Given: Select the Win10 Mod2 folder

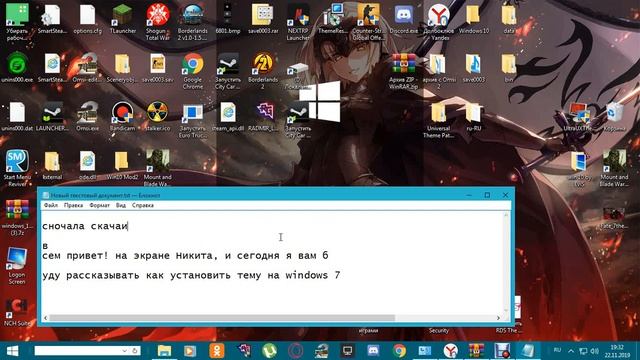Looking at the screenshot, I should (122, 166).
